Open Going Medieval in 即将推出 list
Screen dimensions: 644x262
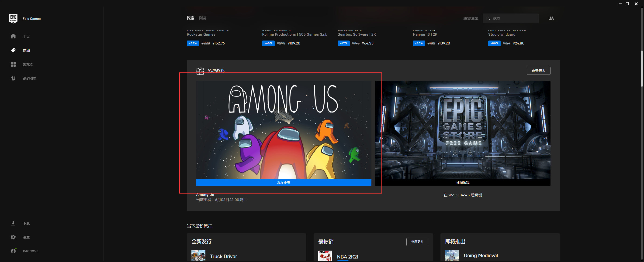click(481, 255)
